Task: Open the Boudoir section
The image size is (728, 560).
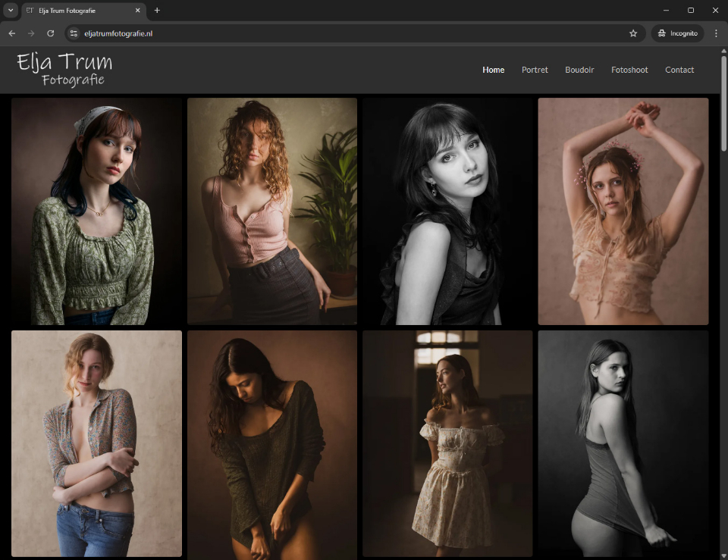Action: point(579,69)
